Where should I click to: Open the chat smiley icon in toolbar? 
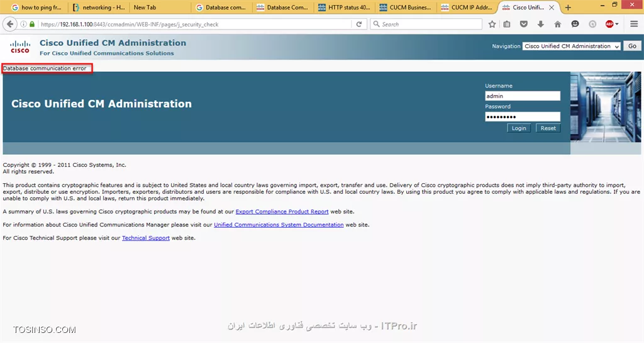click(x=575, y=25)
